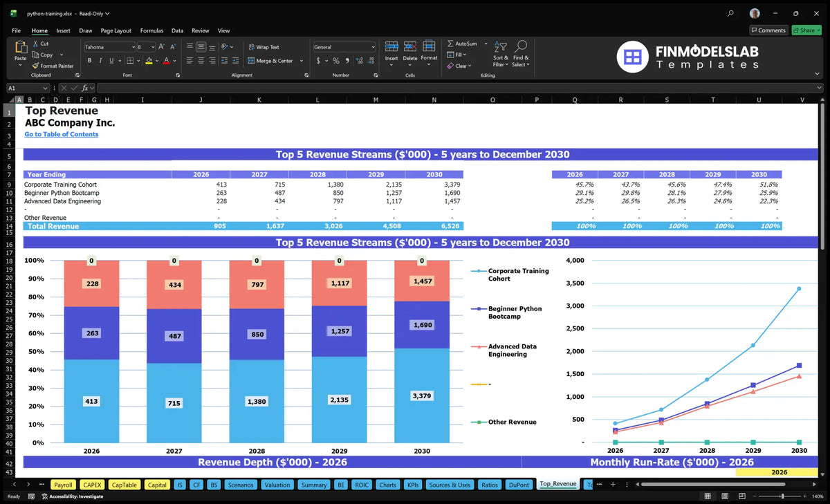Open the Name Box dropdown arrow
This screenshot has height=504, width=830.
click(x=46, y=88)
